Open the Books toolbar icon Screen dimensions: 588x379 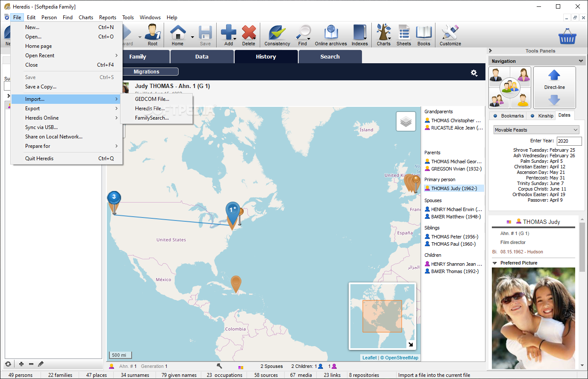pyautogui.click(x=424, y=35)
